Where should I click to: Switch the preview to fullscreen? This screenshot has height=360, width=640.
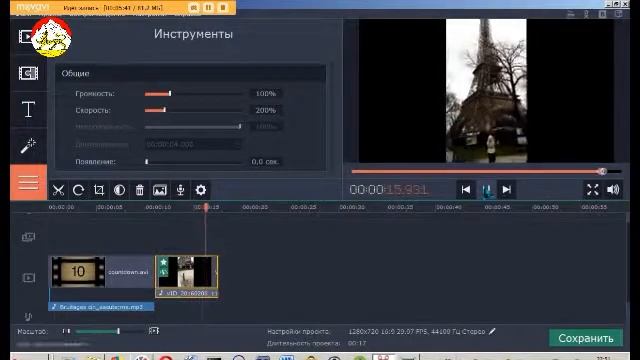[593, 190]
